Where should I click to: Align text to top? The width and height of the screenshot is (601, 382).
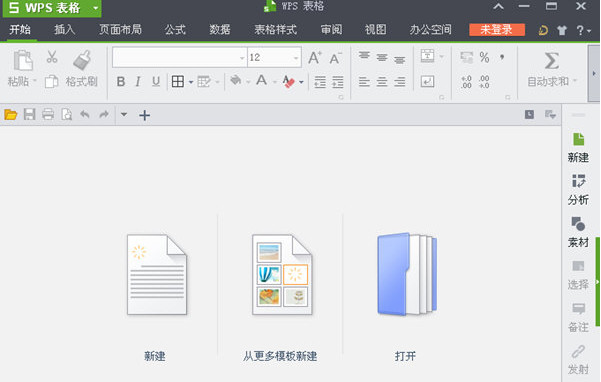[364, 56]
